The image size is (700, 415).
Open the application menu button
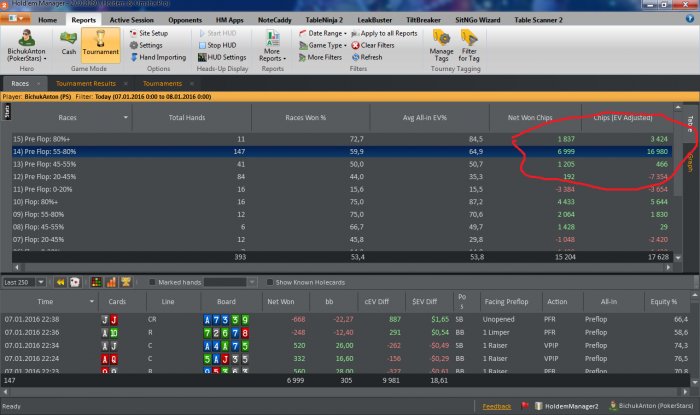pos(16,19)
